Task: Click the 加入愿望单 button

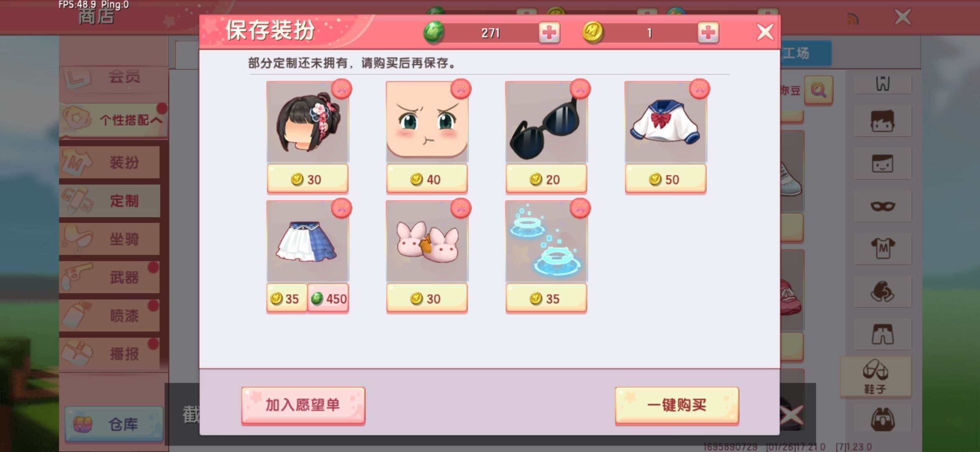Action: 303,405
